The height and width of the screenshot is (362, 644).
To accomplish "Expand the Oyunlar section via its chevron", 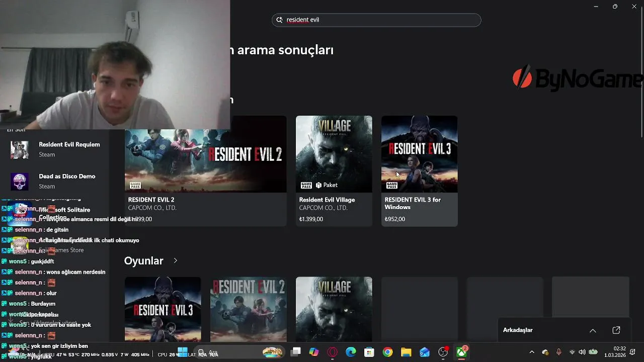I will click(x=175, y=260).
